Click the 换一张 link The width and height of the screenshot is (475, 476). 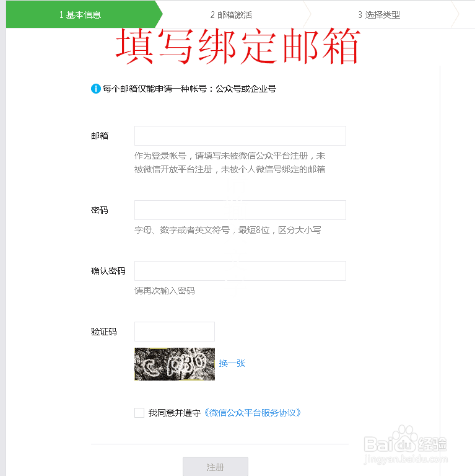point(232,363)
